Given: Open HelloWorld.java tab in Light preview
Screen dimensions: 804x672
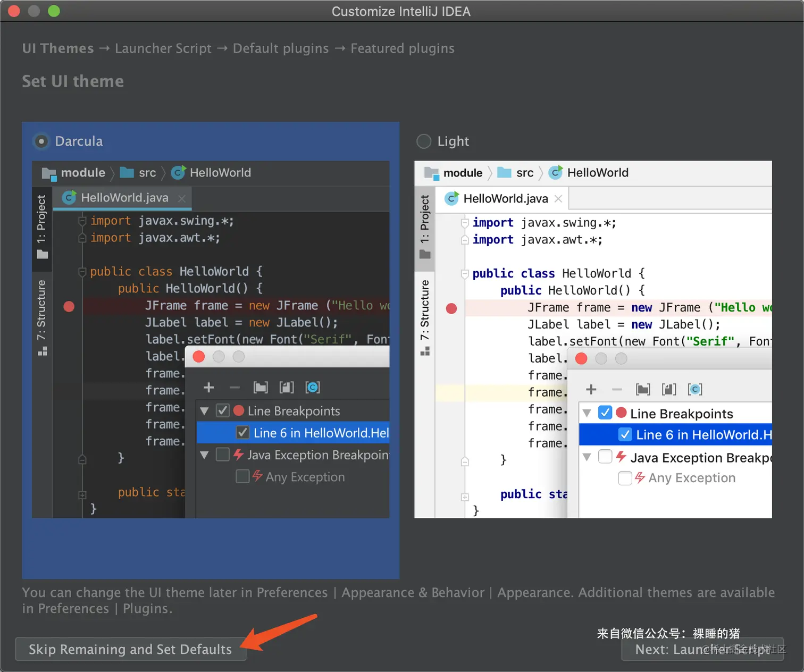Looking at the screenshot, I should (501, 198).
